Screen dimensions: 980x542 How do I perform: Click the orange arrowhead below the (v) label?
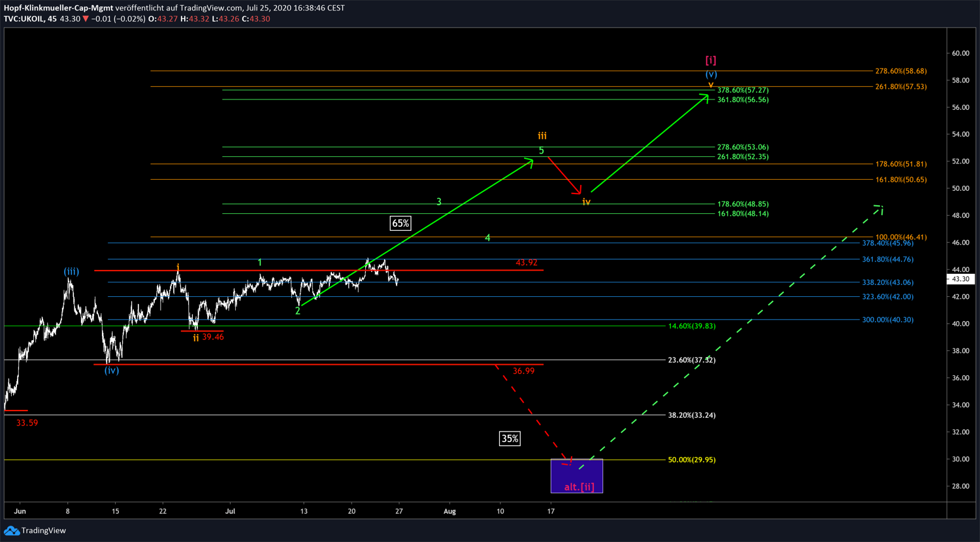[x=711, y=85]
